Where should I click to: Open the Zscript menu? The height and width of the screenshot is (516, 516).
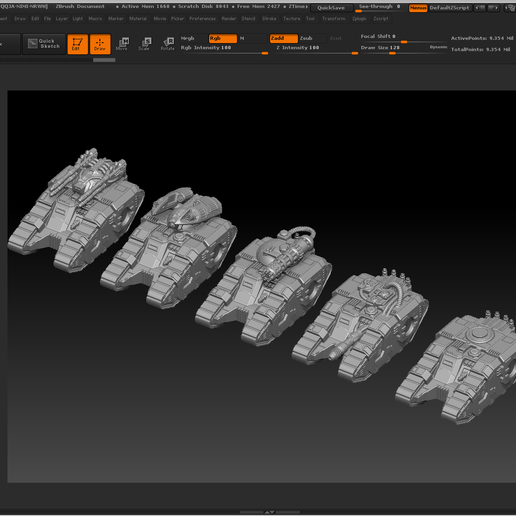381,19
